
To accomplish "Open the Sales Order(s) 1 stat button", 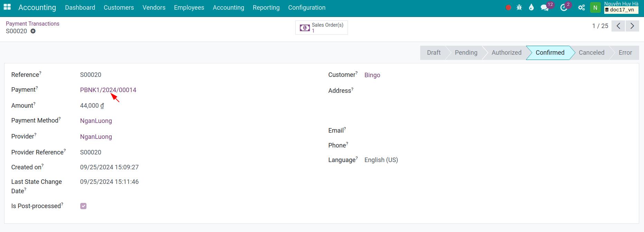I will point(322,28).
